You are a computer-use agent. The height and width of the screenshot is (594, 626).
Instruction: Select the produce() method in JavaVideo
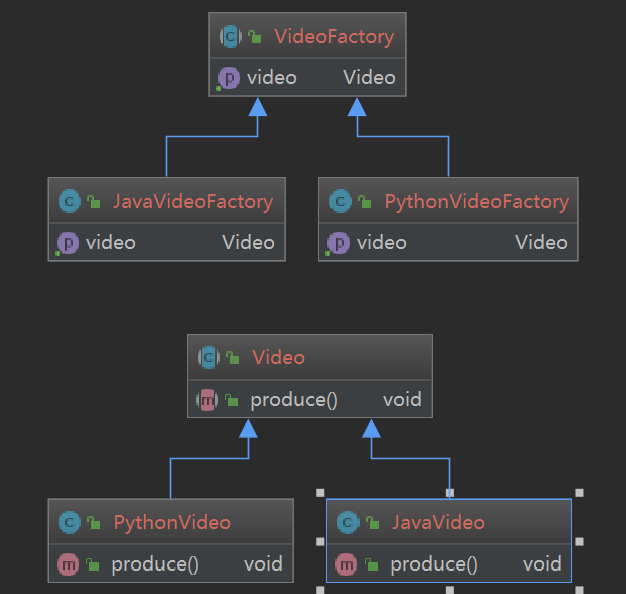pyautogui.click(x=434, y=564)
